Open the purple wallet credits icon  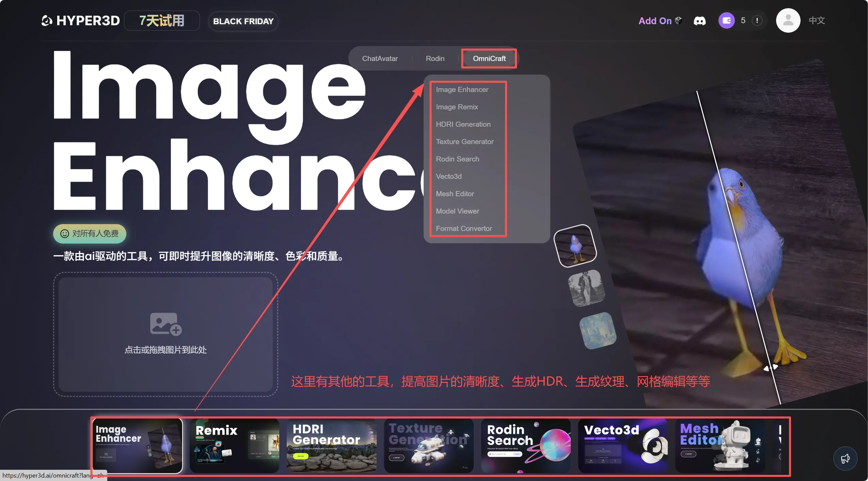point(726,21)
